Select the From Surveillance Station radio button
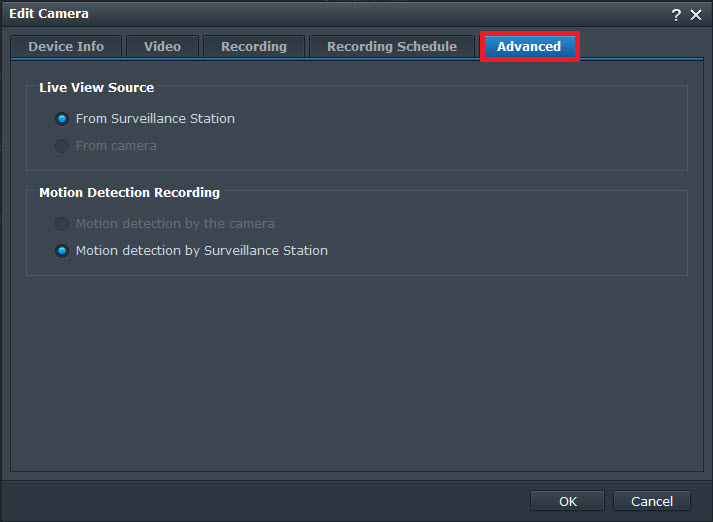 (62, 119)
